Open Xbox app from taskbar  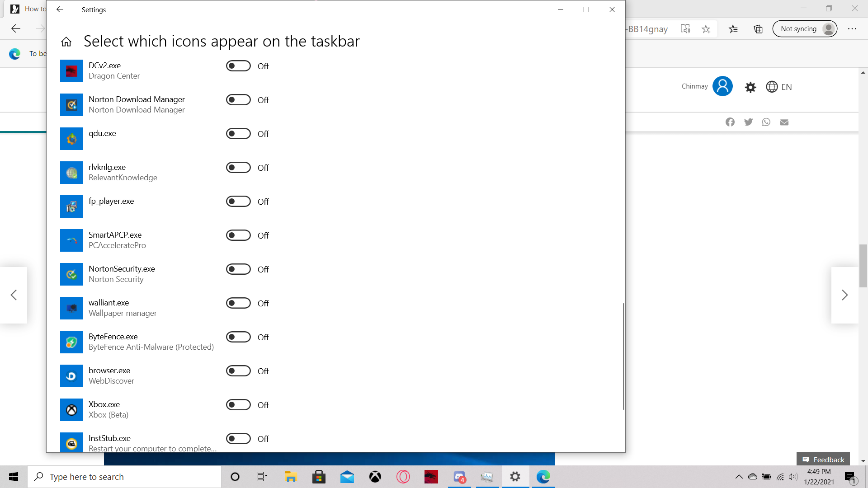(375, 477)
